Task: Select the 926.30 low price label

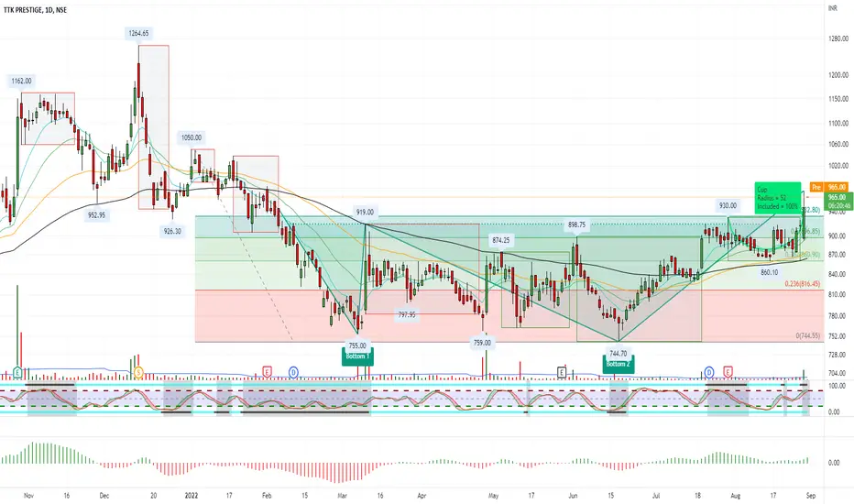Action: 172,232
